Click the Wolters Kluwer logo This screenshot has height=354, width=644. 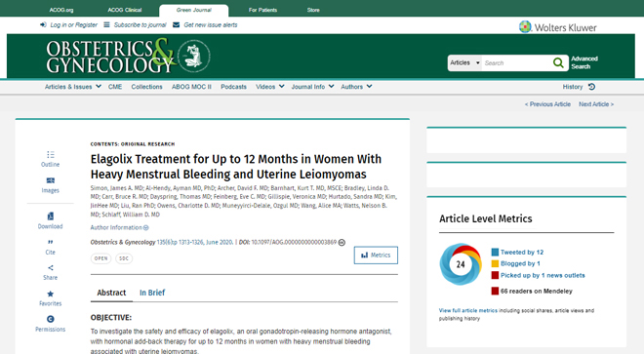(558, 27)
